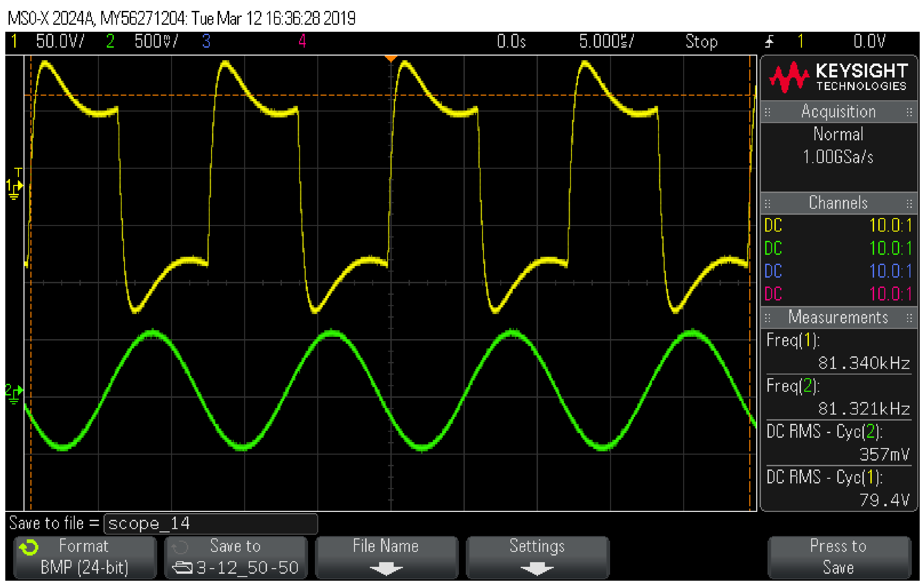The width and height of the screenshot is (924, 585).
Task: Expand the Settings softkey menu
Action: click(x=537, y=557)
